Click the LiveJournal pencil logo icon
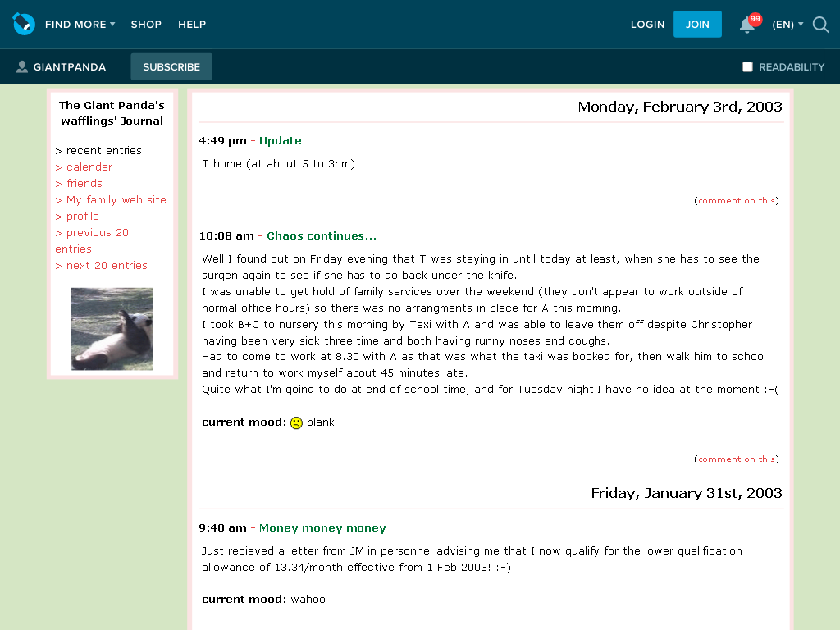 coord(24,24)
